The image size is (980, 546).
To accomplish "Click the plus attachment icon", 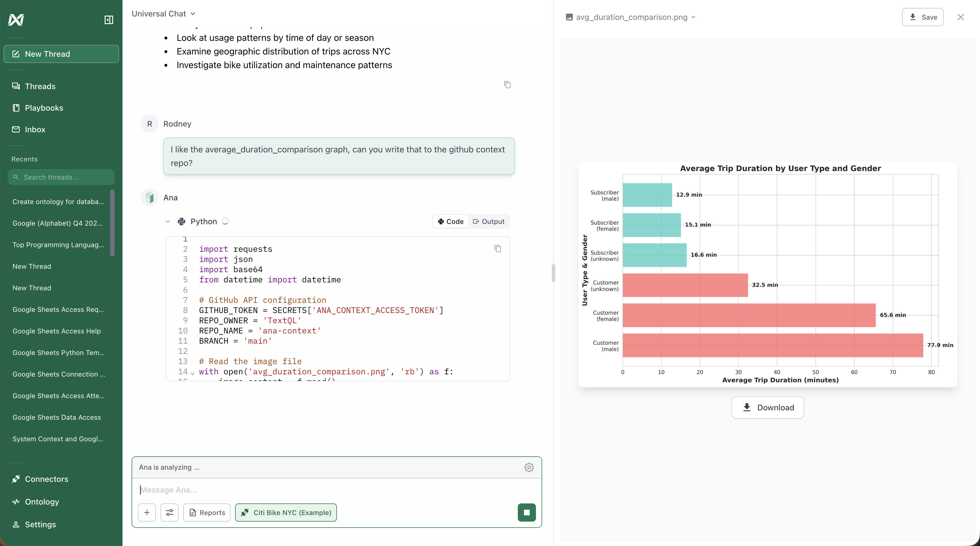I will click(x=147, y=513).
